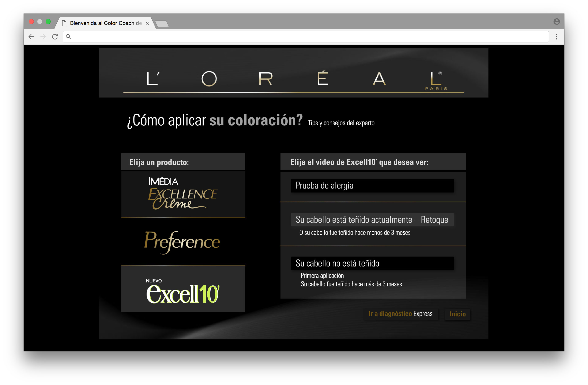588x385 pixels.
Task: Click the search icon in address bar
Action: pos(68,37)
